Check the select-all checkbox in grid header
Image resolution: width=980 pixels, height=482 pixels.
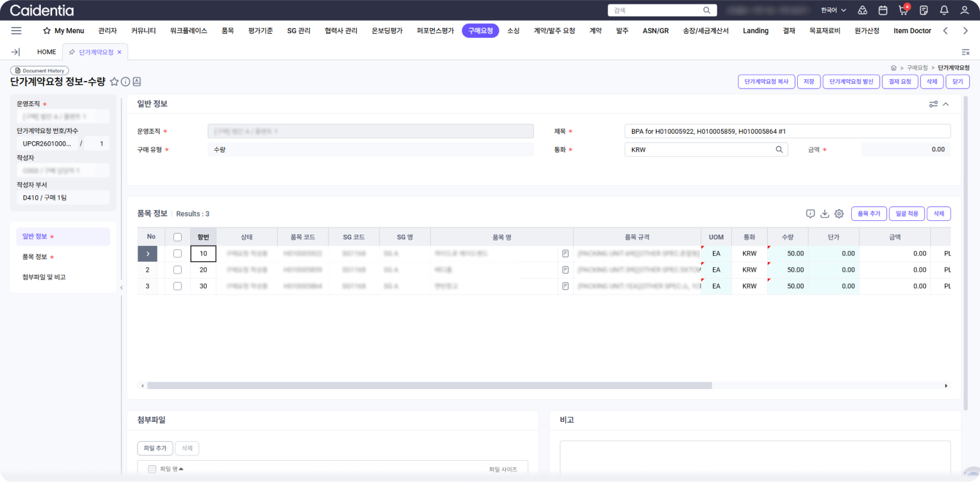177,237
